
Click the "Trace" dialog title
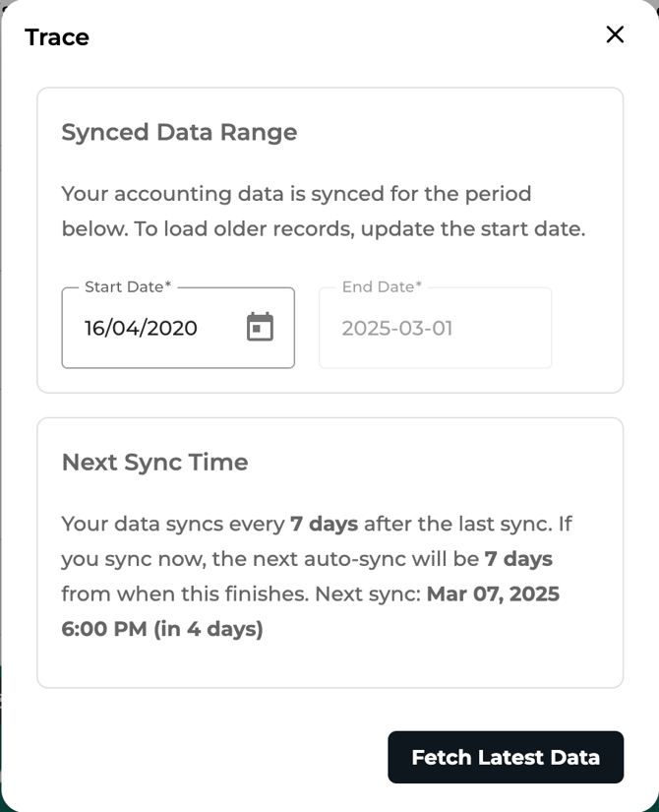click(x=57, y=37)
